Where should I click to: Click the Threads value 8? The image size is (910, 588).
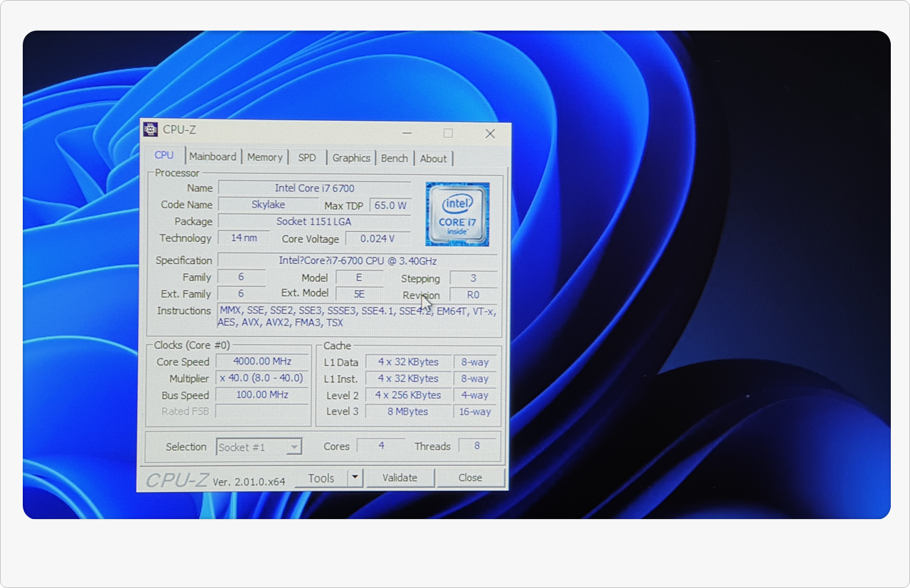477,446
